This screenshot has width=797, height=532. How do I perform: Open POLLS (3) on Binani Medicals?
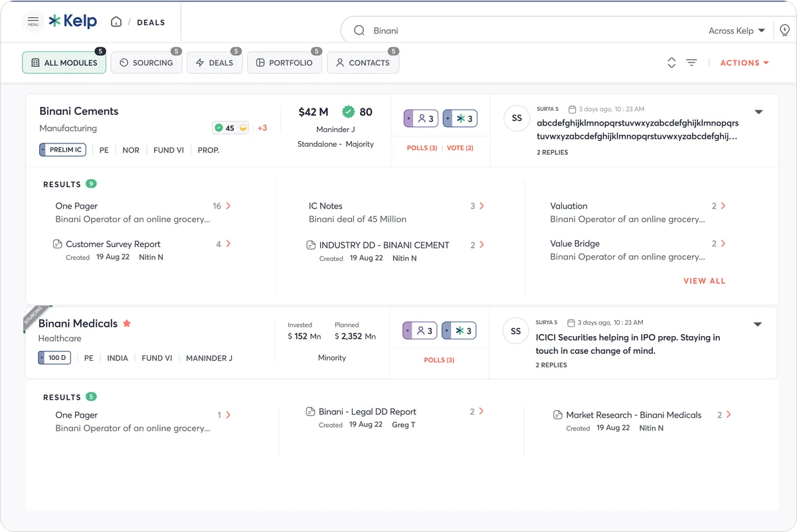(439, 360)
